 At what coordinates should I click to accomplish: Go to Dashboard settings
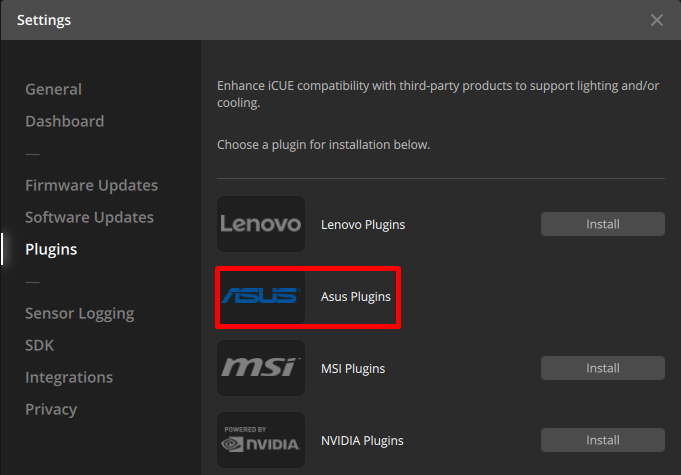point(64,121)
